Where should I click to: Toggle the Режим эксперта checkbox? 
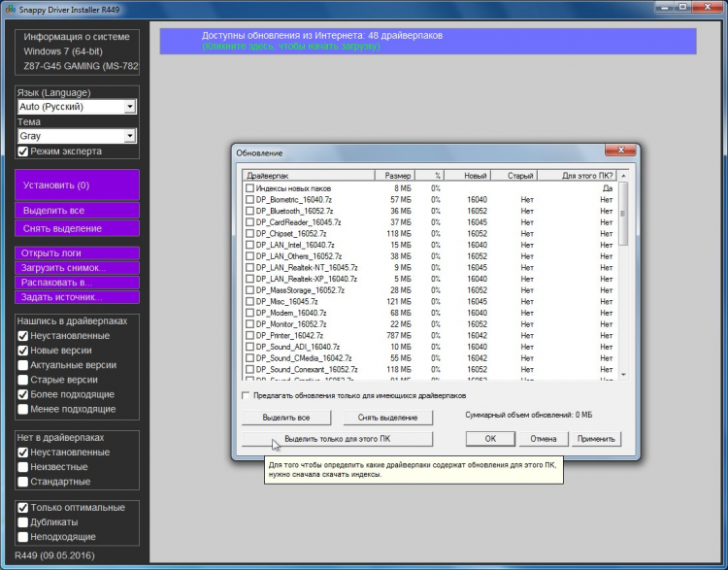tap(24, 151)
